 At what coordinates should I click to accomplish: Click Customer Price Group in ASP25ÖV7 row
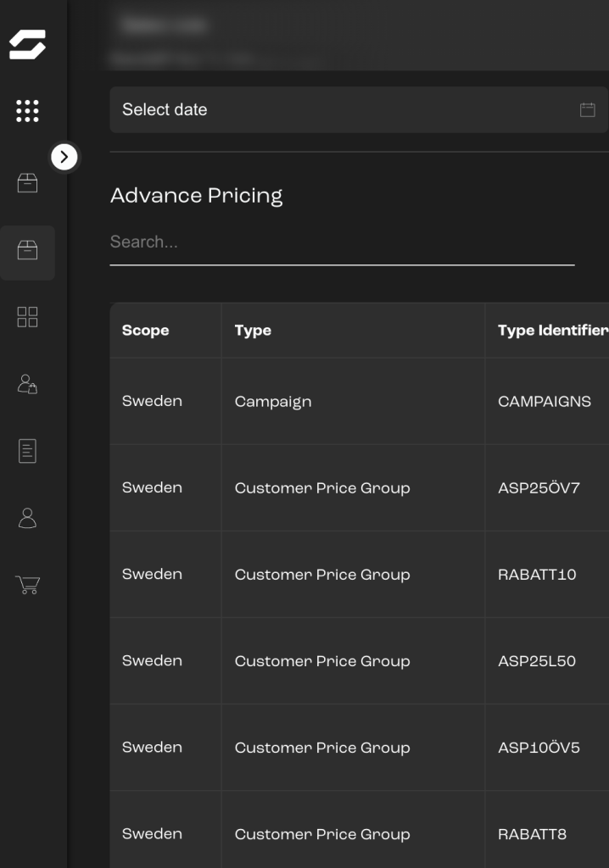pyautogui.click(x=322, y=488)
